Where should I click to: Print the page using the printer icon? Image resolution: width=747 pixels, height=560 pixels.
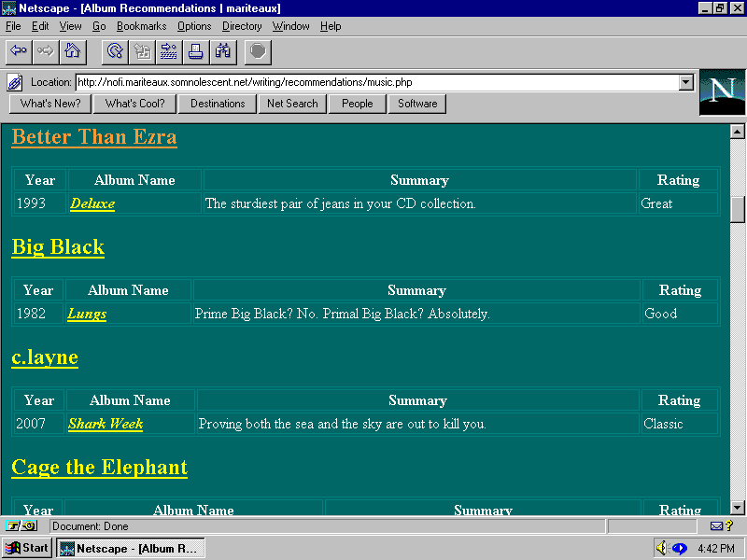pyautogui.click(x=196, y=51)
